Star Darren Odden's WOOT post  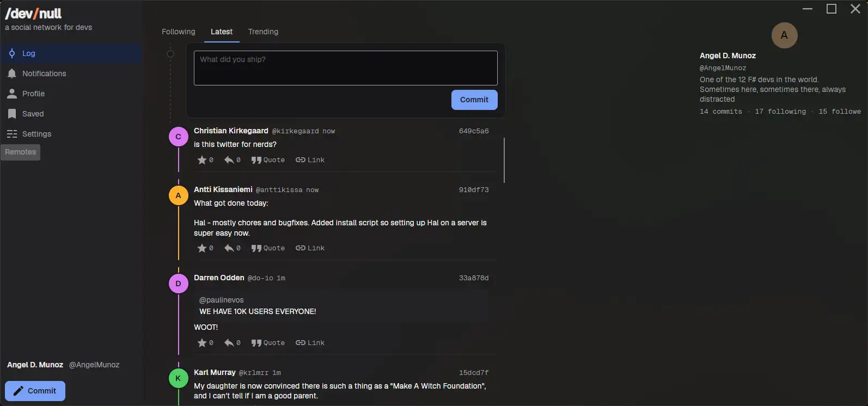tap(205, 343)
